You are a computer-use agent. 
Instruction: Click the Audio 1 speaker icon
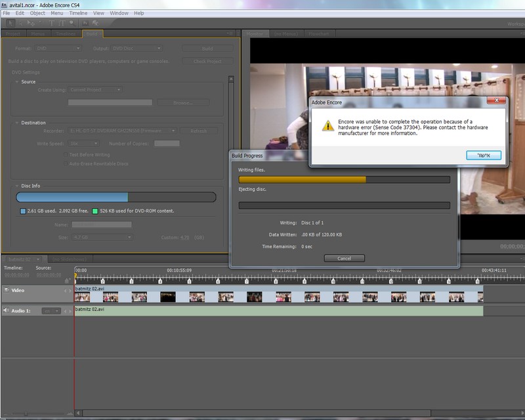point(6,310)
